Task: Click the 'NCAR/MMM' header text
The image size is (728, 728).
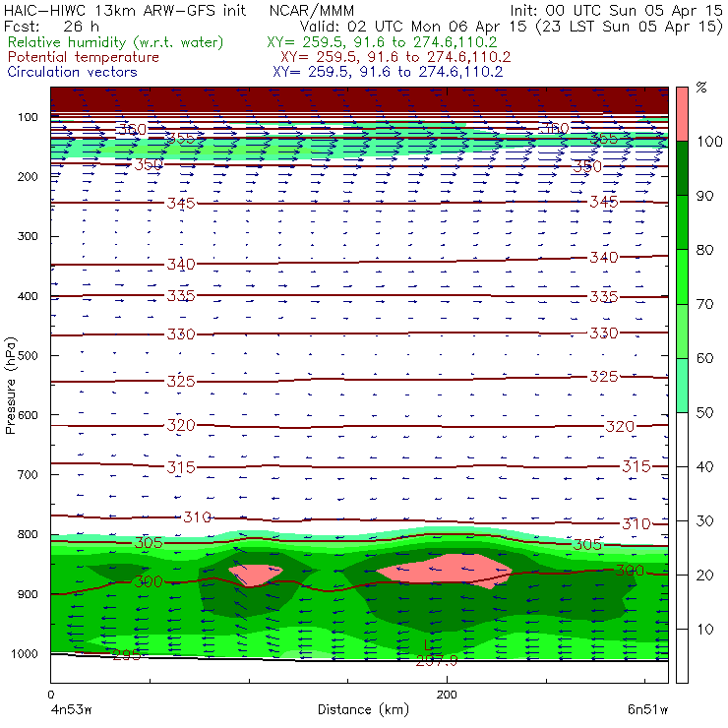Action: [312, 10]
